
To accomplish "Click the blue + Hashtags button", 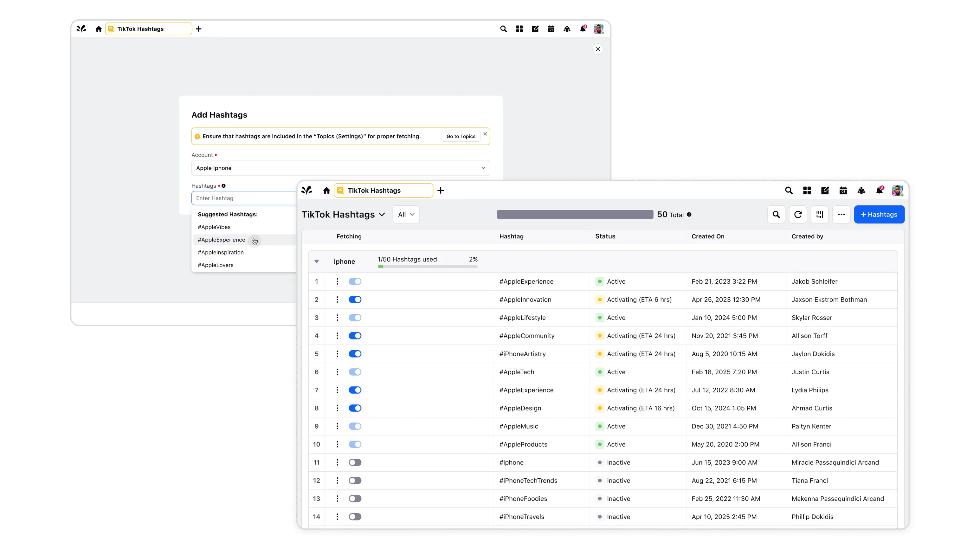I will pos(879,215).
